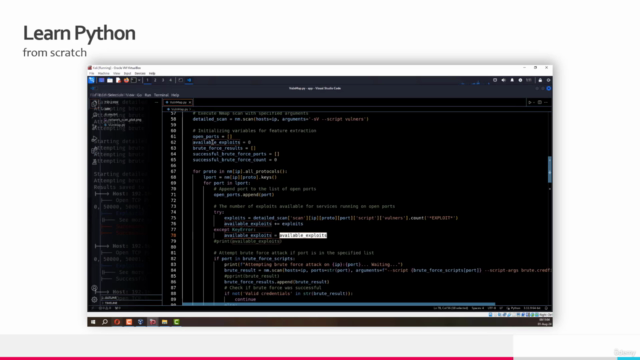
Task: Click the highlighted available_exploits text on line 78
Action: (x=303, y=235)
